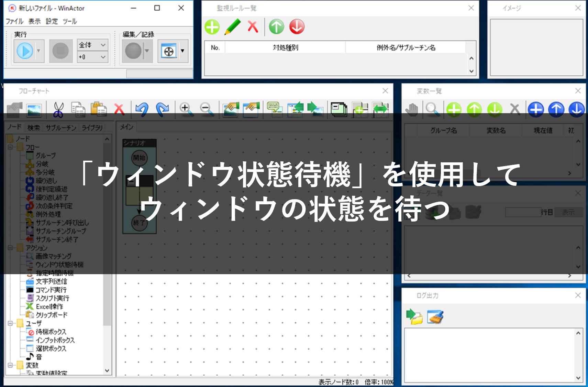Select the クリップボード node in tree

(x=52, y=315)
